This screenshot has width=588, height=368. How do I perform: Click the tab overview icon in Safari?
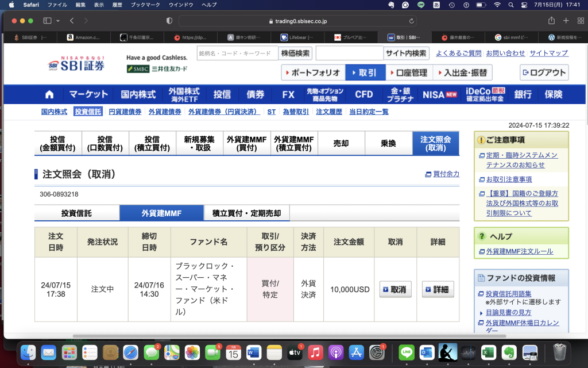[582, 20]
